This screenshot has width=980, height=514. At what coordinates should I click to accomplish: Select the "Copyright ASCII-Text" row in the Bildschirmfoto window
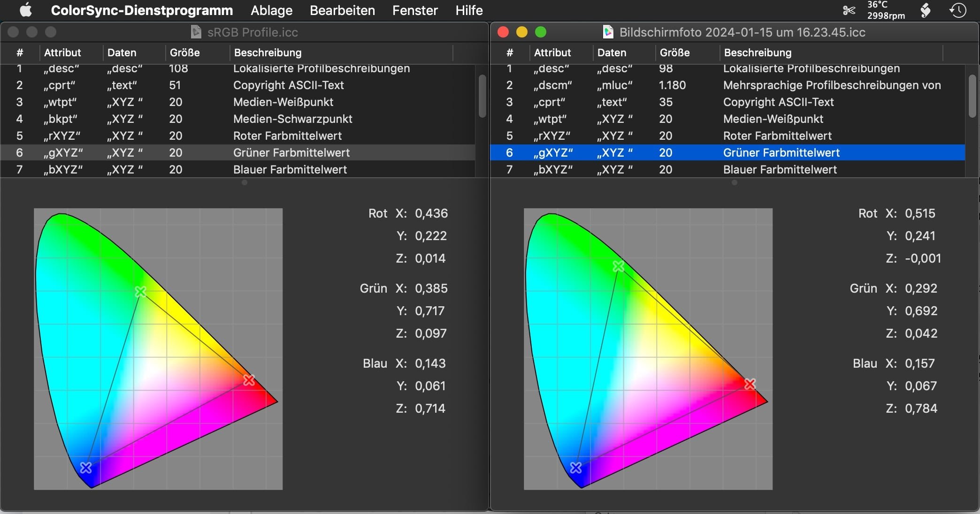click(727, 102)
